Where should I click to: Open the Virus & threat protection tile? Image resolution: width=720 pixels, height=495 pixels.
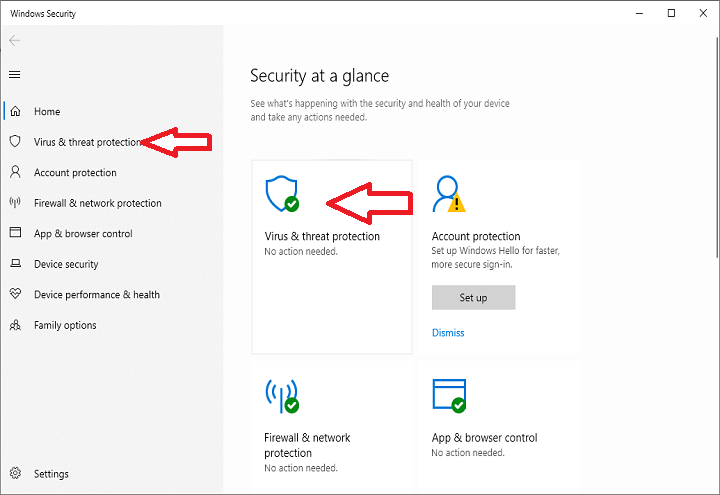click(x=331, y=256)
